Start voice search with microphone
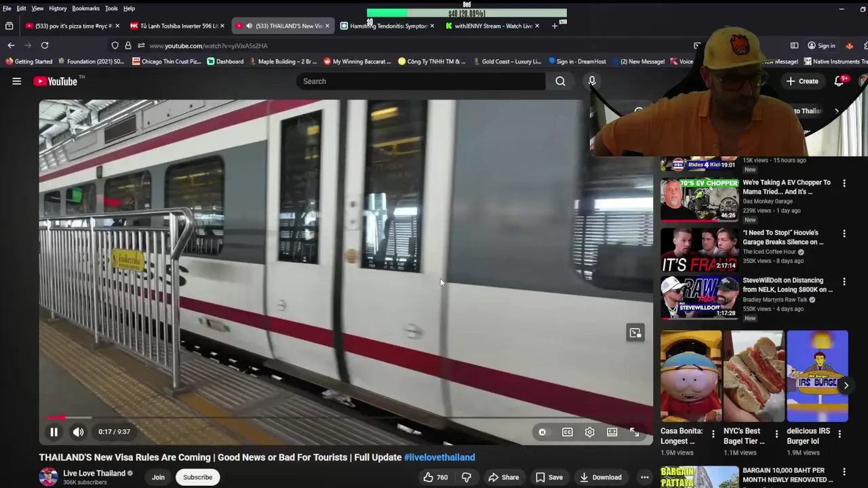 click(592, 81)
